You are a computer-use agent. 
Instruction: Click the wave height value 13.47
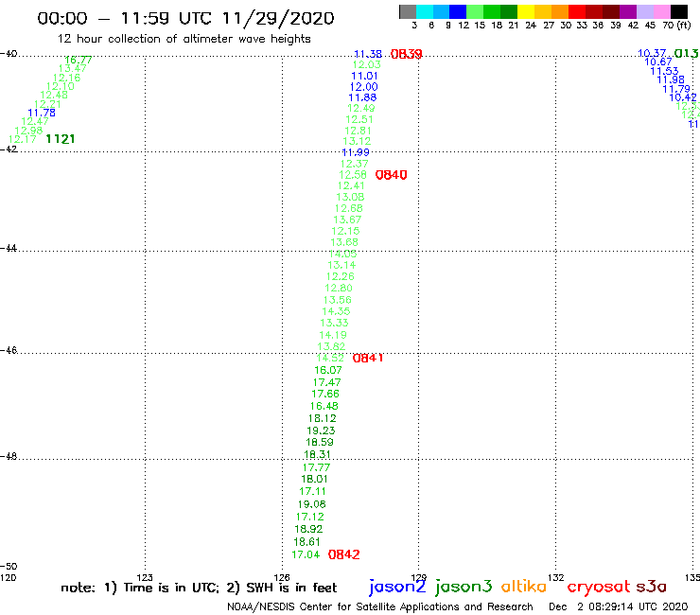click(x=72, y=68)
